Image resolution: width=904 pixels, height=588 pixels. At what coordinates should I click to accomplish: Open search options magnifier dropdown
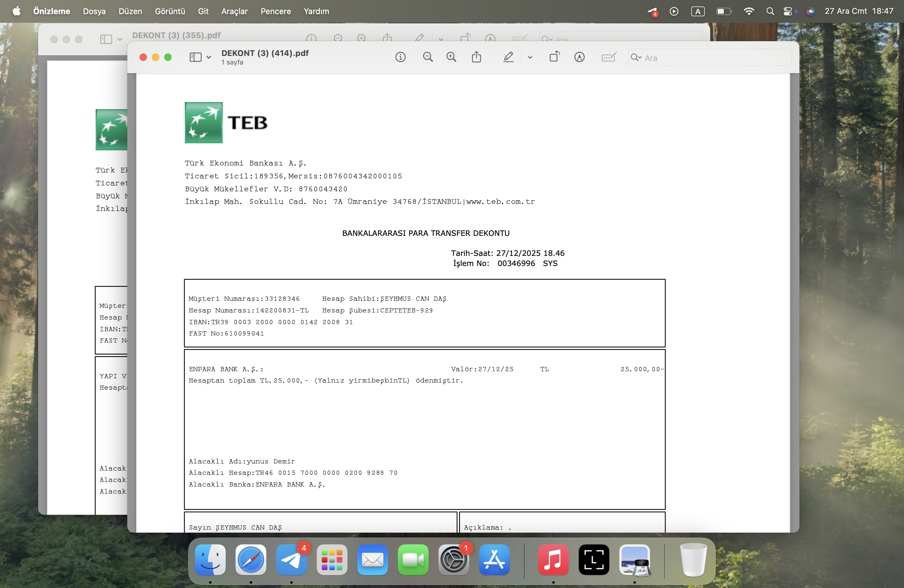(636, 58)
